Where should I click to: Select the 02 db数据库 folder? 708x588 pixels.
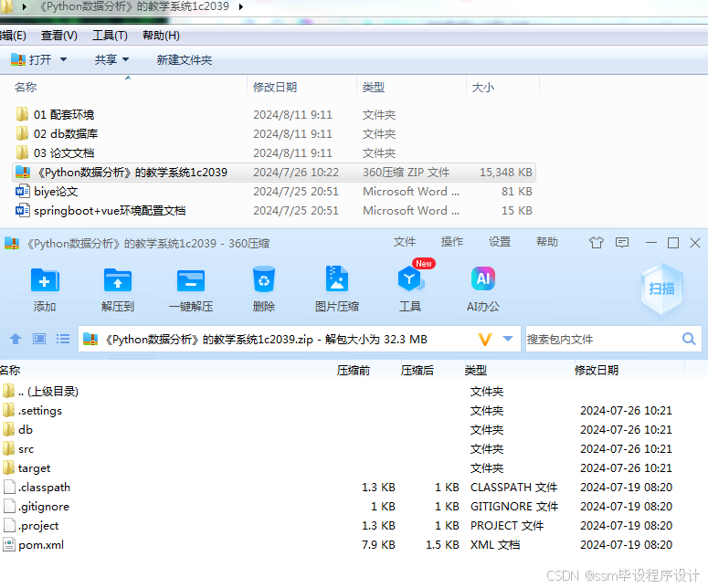[x=57, y=134]
